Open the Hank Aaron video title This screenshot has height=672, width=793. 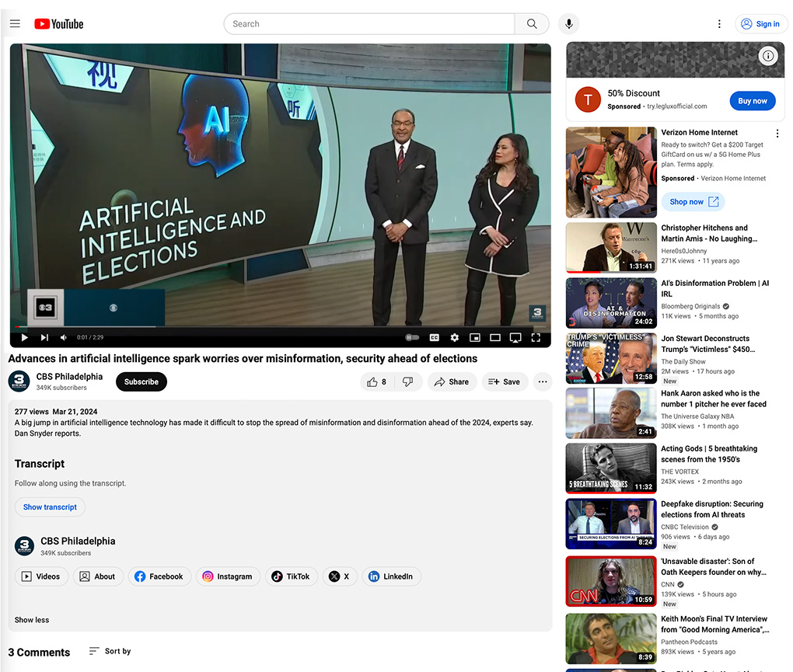[714, 399]
